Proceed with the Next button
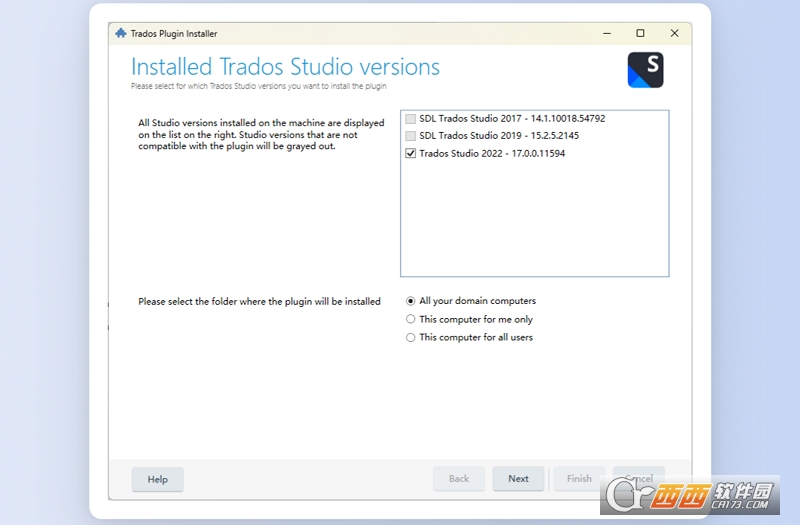Image resolution: width=800 pixels, height=525 pixels. tap(518, 479)
